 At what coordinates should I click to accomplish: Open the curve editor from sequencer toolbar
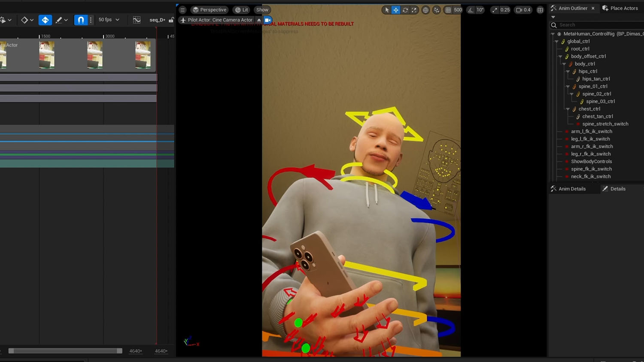pos(137,20)
